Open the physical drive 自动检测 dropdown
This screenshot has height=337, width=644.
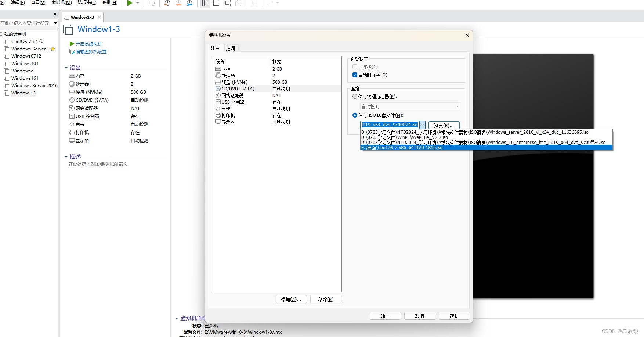point(410,107)
